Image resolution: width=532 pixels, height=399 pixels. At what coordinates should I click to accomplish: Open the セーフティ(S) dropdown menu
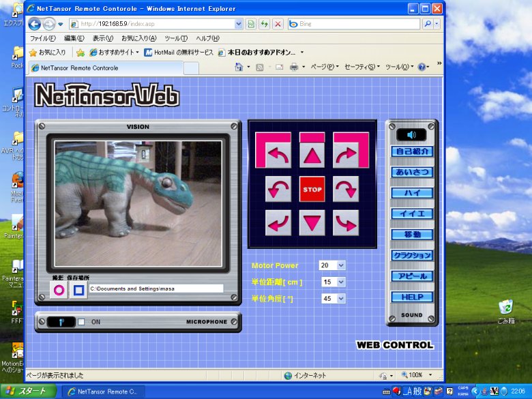pos(362,67)
